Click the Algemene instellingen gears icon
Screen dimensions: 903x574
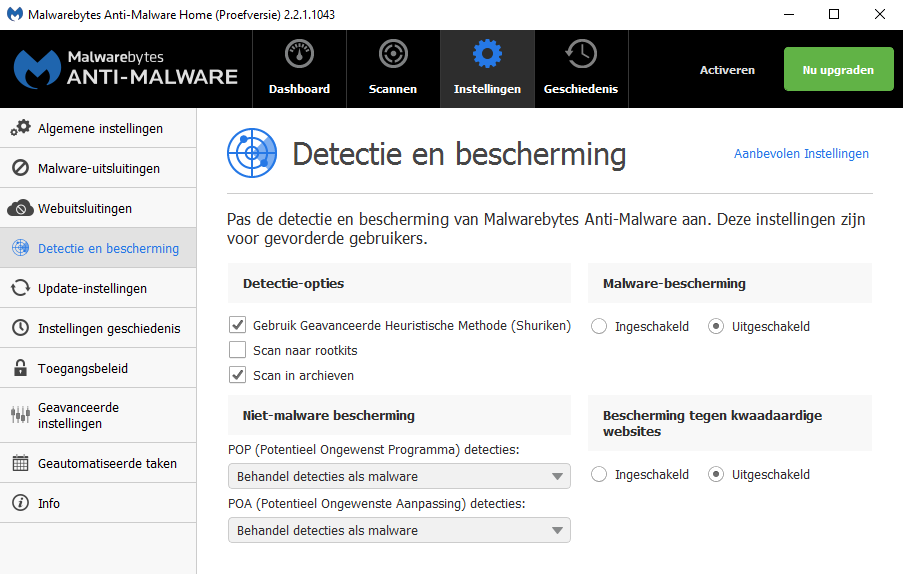pos(20,128)
